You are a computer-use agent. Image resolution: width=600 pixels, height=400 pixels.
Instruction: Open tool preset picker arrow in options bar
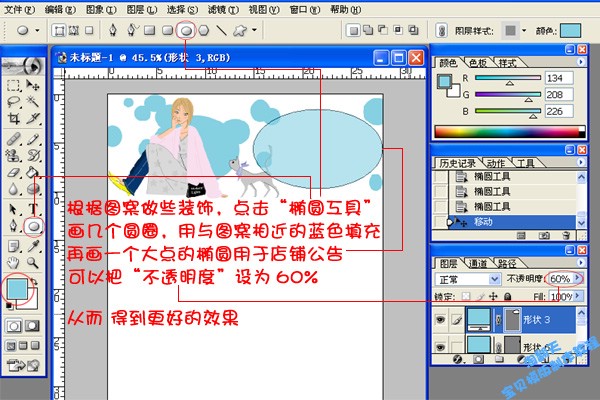38,30
